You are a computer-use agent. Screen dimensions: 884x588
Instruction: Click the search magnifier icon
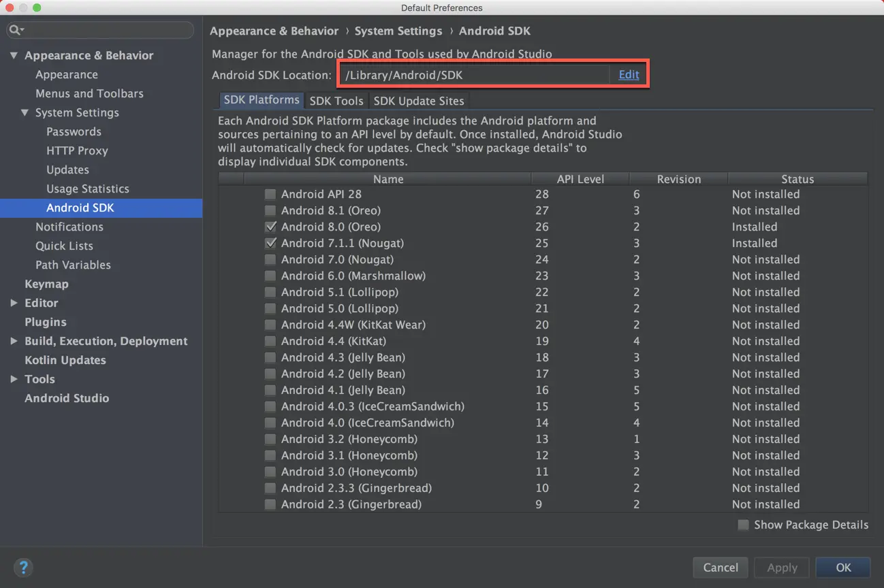coord(16,30)
